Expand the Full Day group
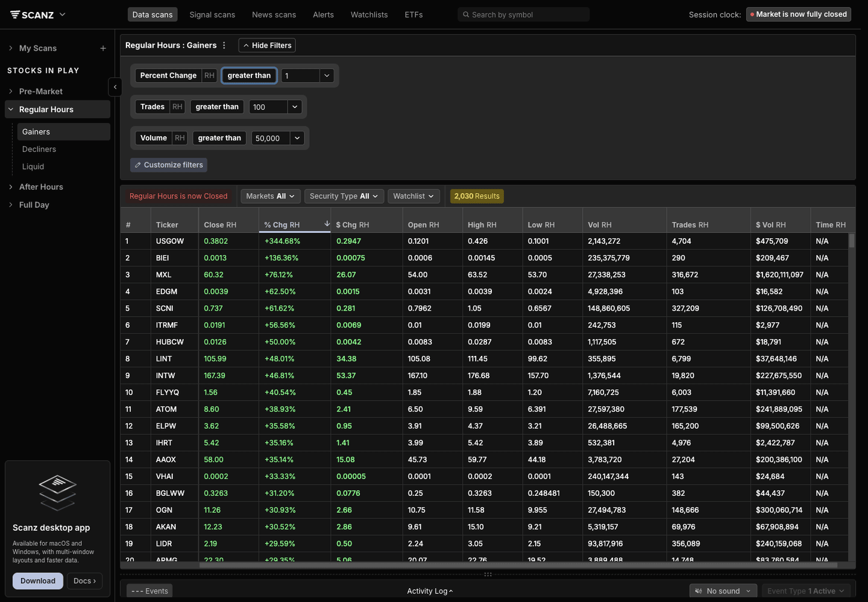868x602 pixels. pyautogui.click(x=11, y=205)
